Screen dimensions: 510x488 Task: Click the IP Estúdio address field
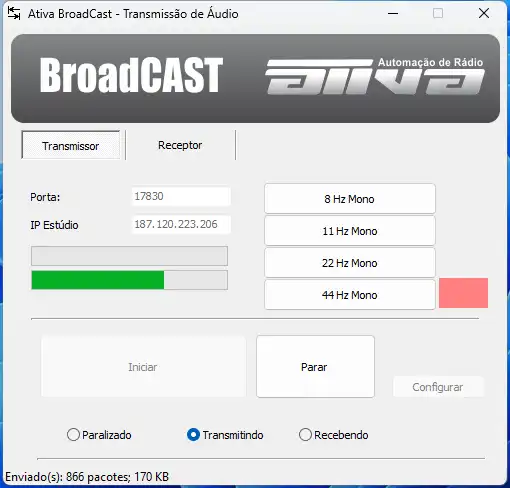(x=181, y=224)
